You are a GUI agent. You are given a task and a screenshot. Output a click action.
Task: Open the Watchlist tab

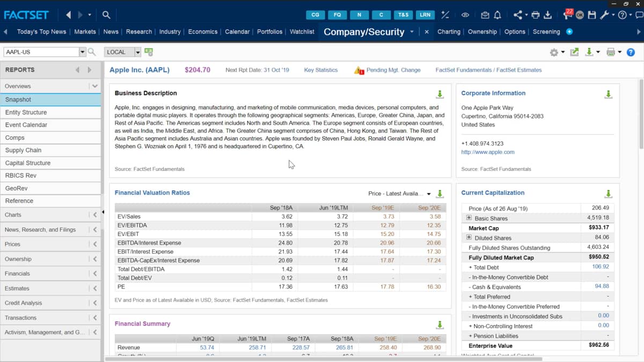pyautogui.click(x=302, y=32)
